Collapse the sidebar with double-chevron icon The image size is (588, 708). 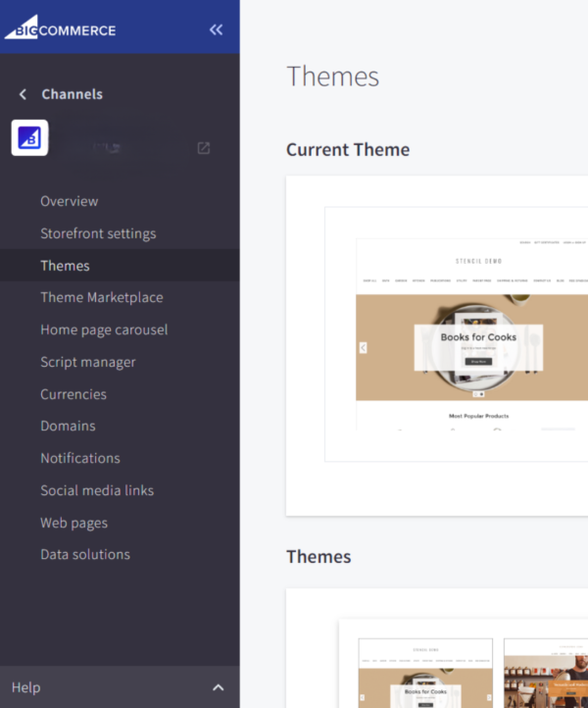click(x=216, y=29)
